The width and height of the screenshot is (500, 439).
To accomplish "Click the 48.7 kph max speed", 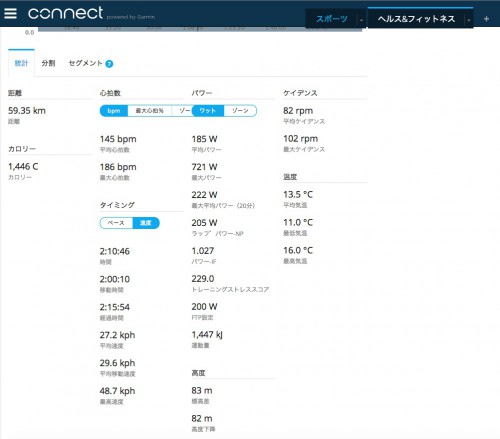I will coord(117,391).
